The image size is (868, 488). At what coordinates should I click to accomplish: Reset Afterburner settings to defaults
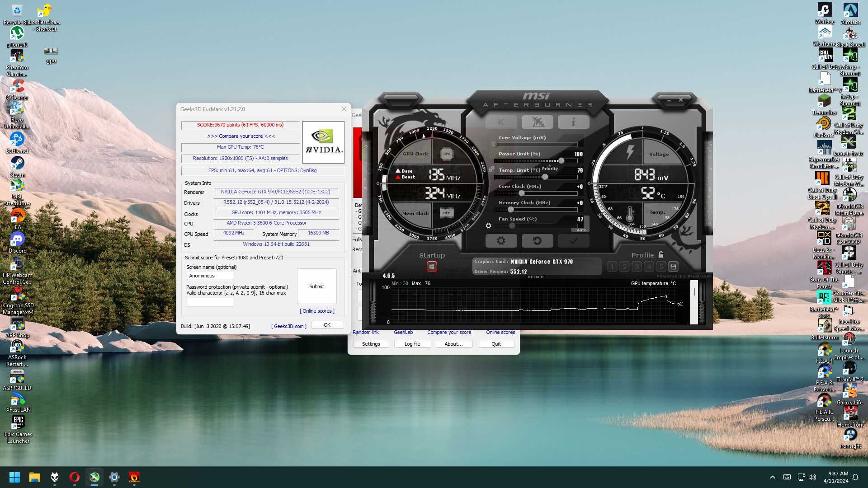tap(537, 241)
